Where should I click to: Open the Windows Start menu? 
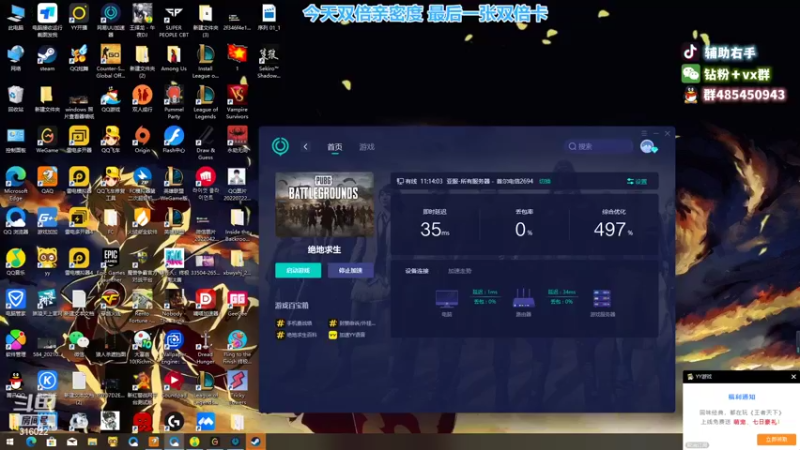tap(10, 442)
